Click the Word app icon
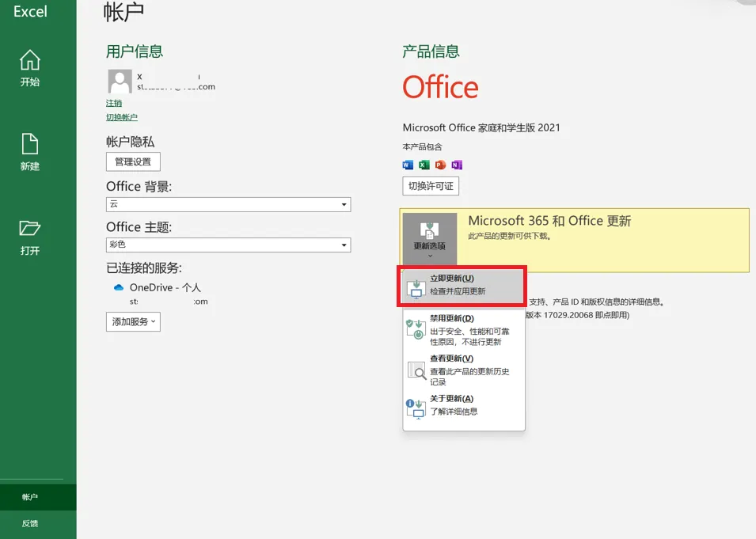This screenshot has width=756, height=539. pyautogui.click(x=408, y=165)
